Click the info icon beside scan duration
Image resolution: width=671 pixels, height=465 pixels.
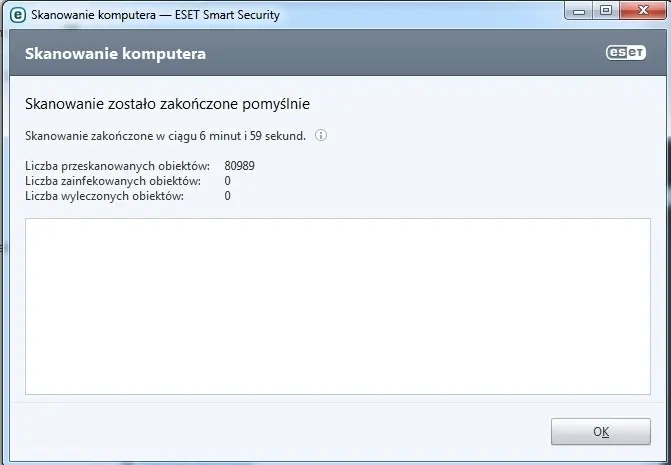(321, 135)
